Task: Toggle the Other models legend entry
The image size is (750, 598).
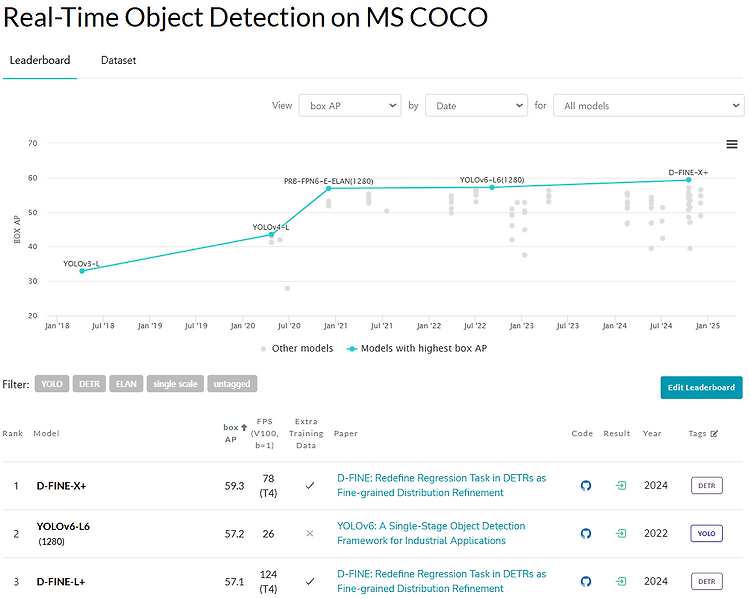Action: point(297,348)
